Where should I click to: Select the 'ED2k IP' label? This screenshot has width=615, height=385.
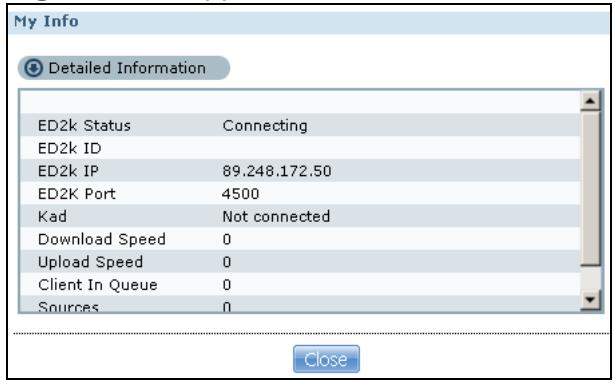(x=68, y=171)
